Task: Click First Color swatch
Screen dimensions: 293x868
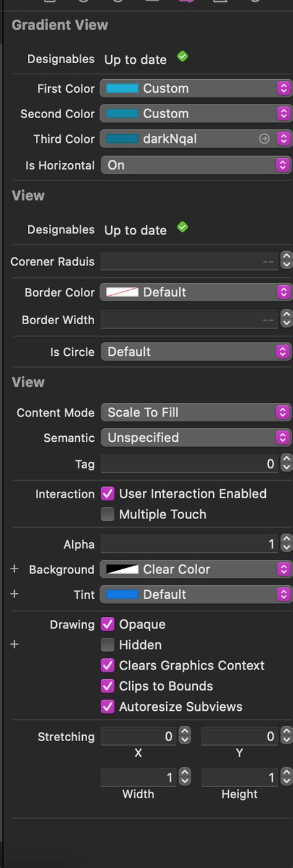Action: tap(122, 88)
